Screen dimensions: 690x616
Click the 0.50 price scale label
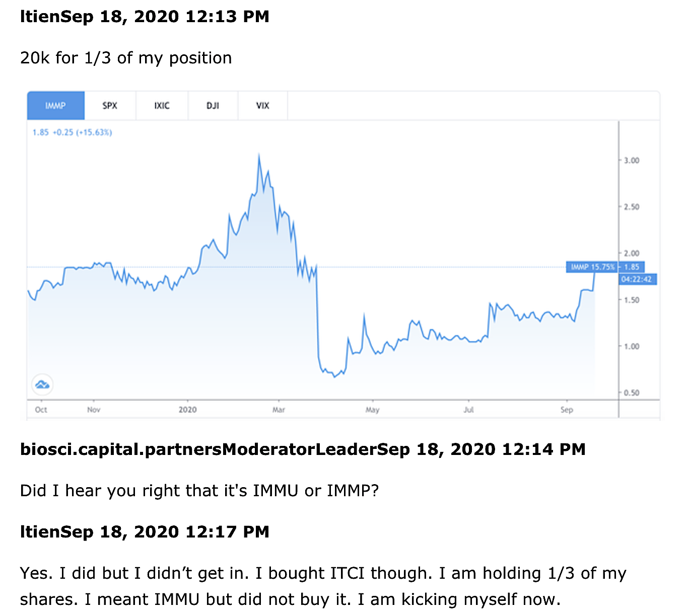click(632, 393)
